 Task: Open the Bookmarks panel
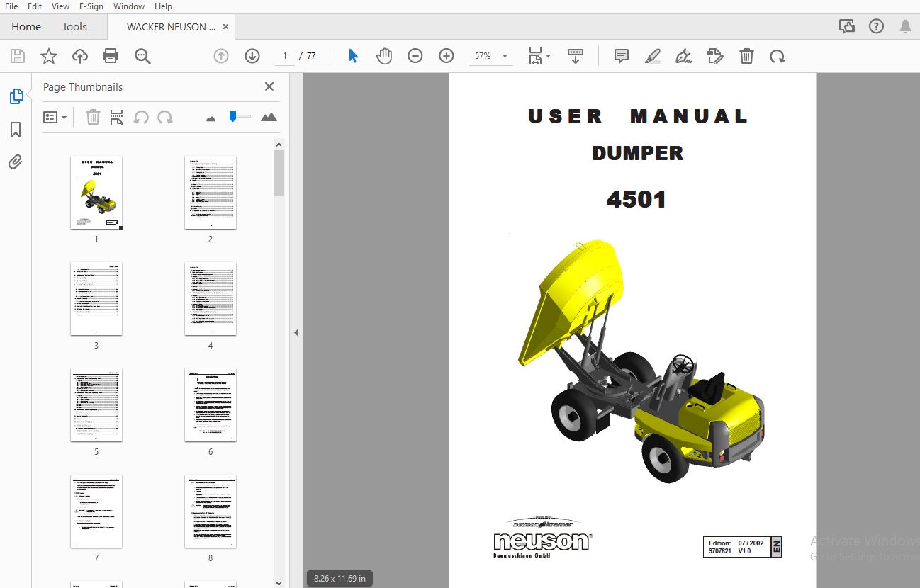point(16,130)
